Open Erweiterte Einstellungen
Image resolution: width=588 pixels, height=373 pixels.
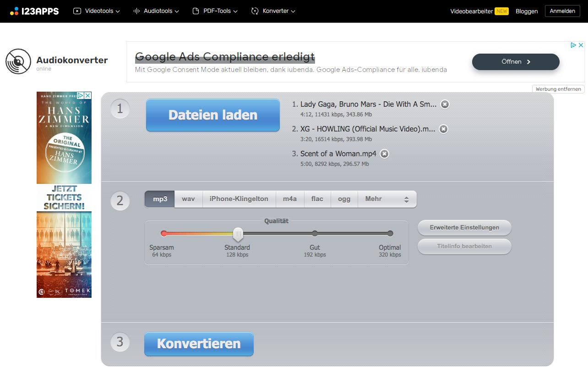click(x=464, y=228)
